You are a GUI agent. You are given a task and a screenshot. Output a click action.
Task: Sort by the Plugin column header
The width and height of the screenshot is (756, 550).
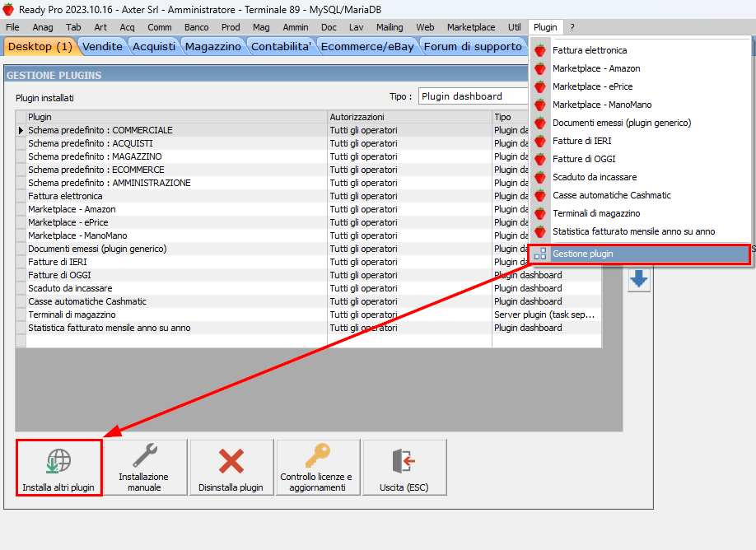pos(176,117)
